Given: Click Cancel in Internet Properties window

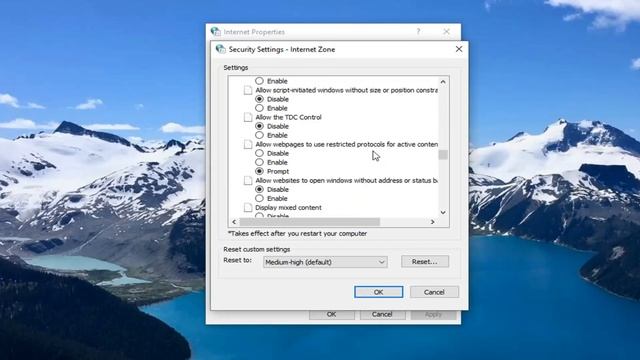Looking at the screenshot, I should coord(382,314).
